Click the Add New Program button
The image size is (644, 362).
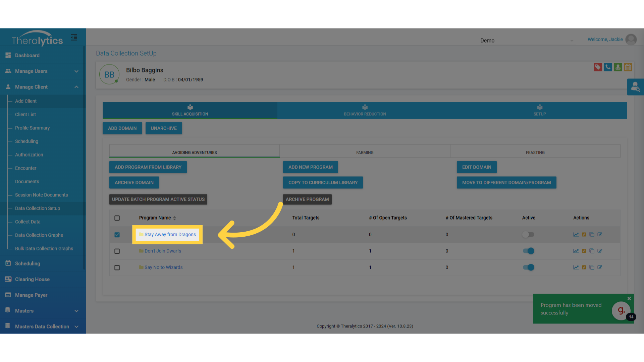pos(310,167)
